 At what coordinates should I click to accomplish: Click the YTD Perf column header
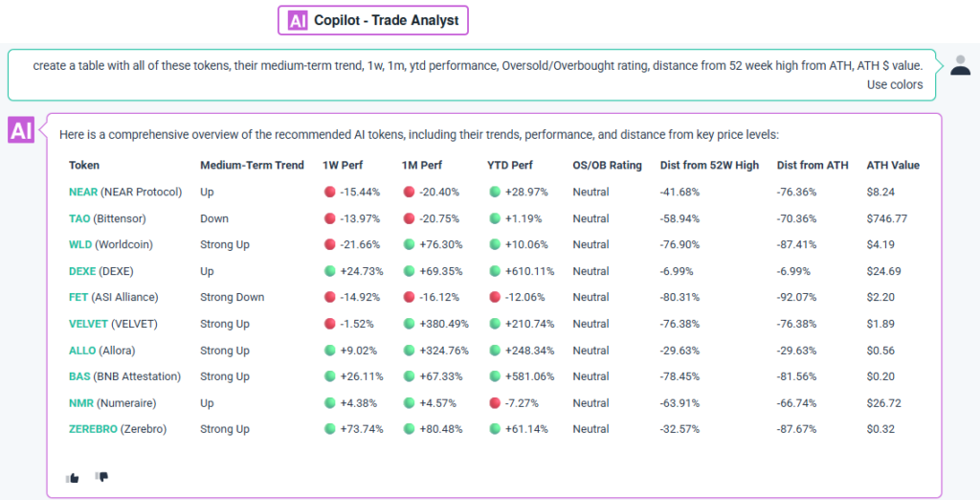[510, 165]
